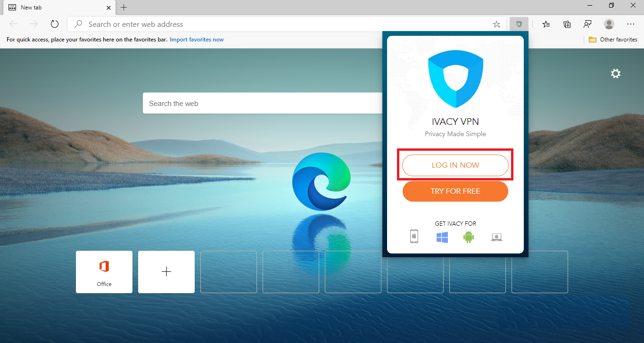Go forward to next page

(34, 24)
